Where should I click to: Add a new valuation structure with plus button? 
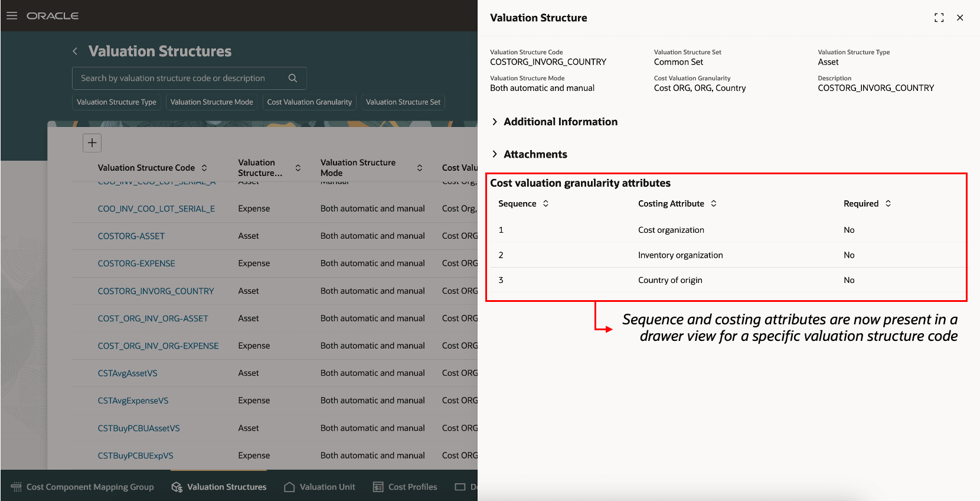coord(92,142)
